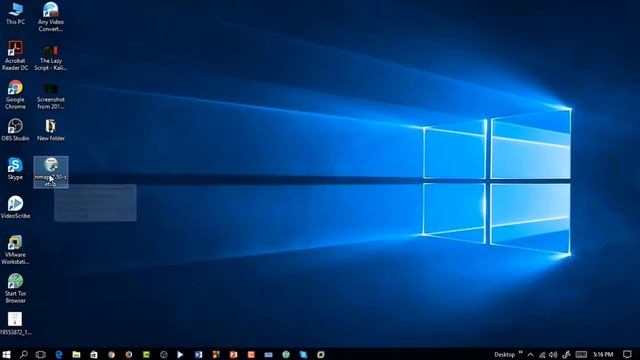Open the Windows Start menu

click(x=6, y=354)
